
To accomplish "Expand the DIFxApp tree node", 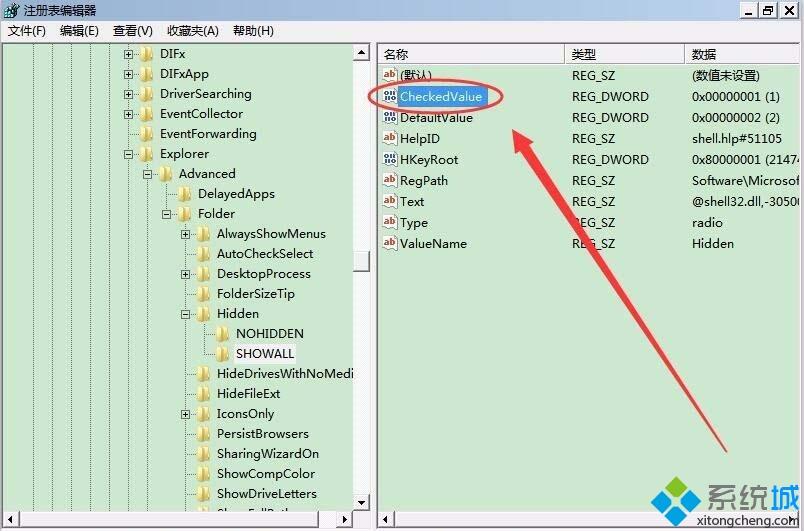I will 128,74.
